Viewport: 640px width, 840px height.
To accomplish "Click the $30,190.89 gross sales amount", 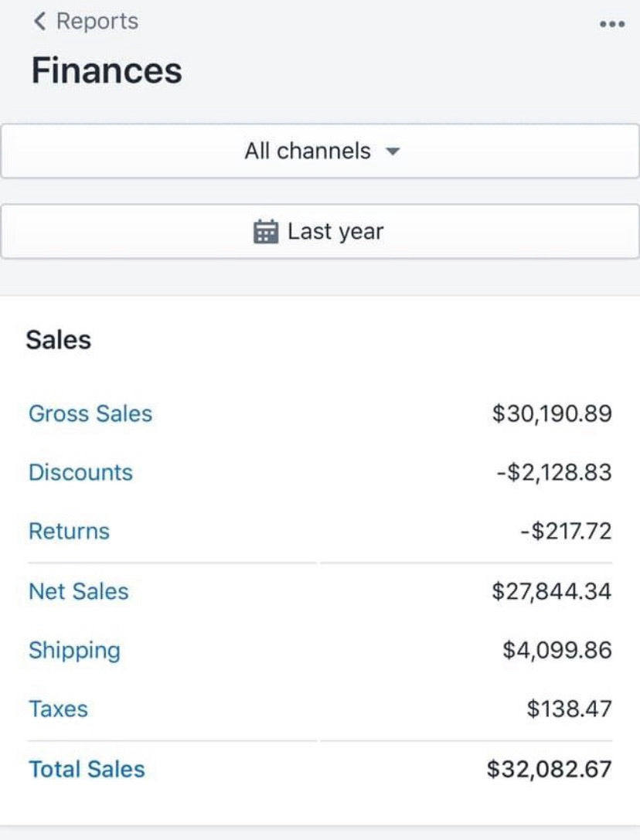I will 551,413.
